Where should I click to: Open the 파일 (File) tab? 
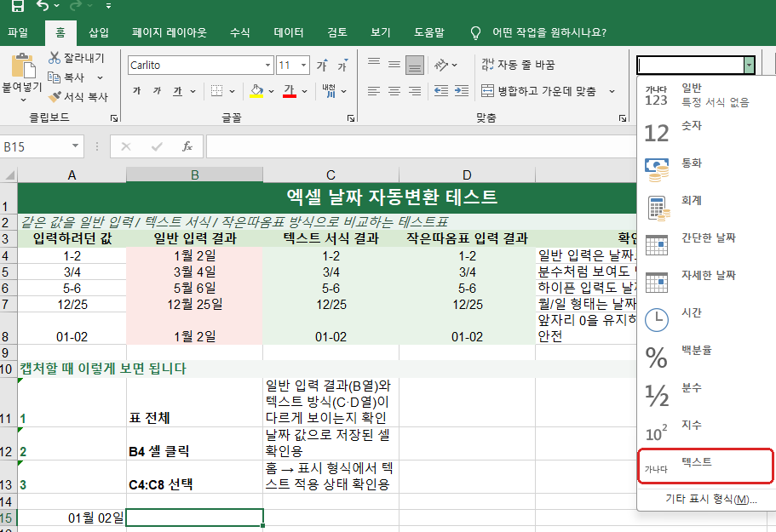point(18,32)
